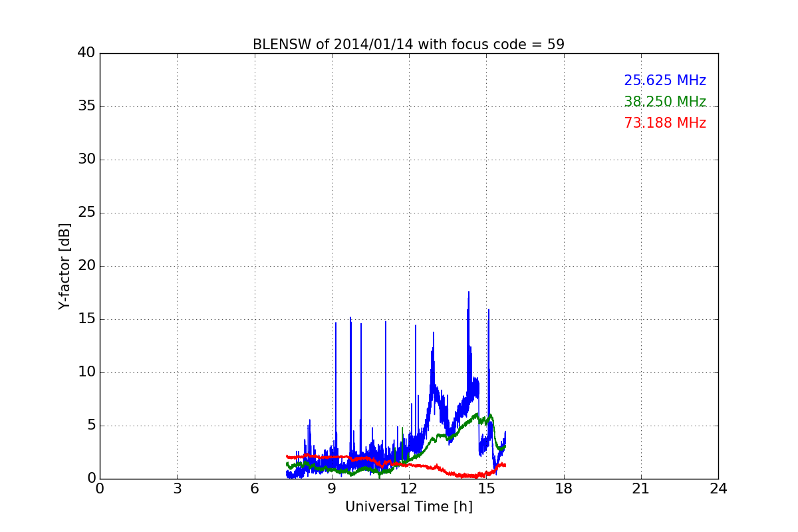The width and height of the screenshot is (798, 532).
Task: Click the y-axis tick label "10"
Action: [x=86, y=372]
